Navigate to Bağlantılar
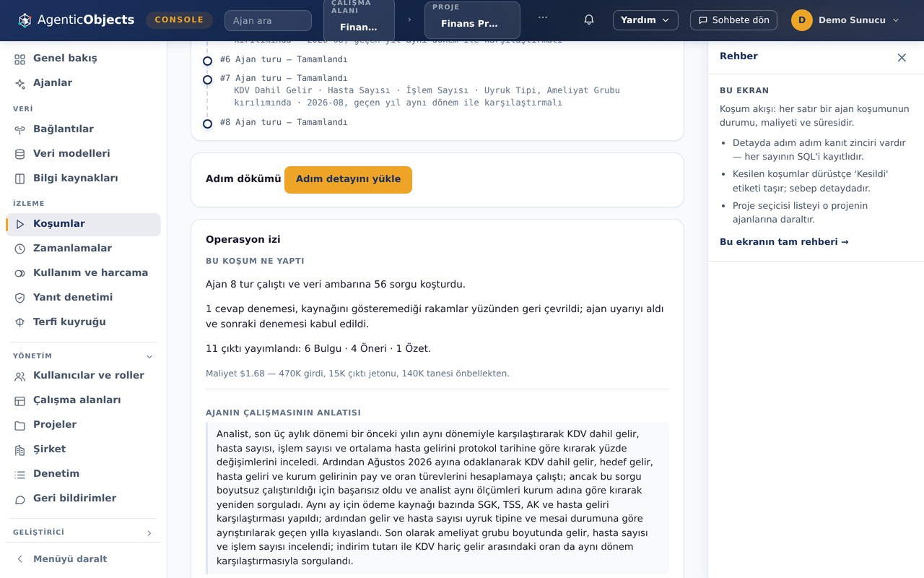 (84, 129)
